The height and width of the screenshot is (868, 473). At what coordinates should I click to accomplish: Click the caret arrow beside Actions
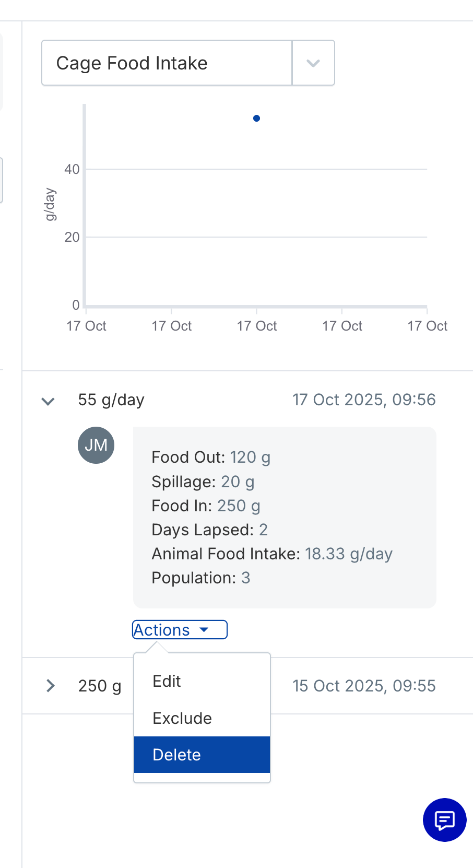click(204, 630)
